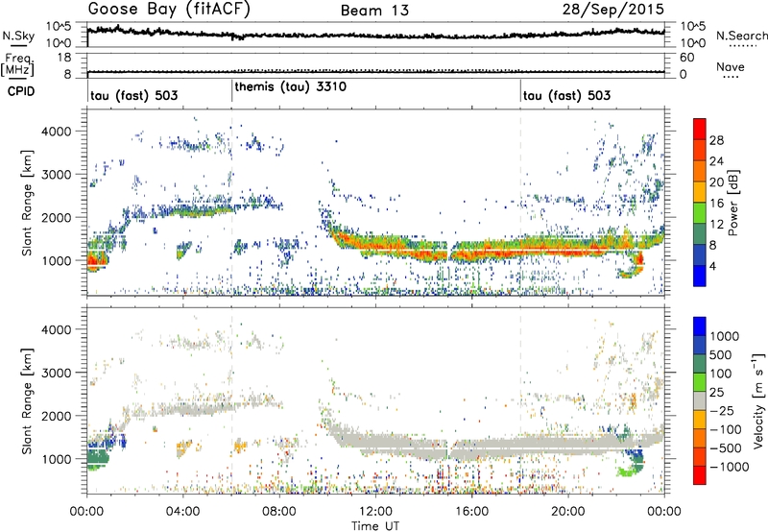This screenshot has width=768, height=532.
Task: Click the 'Nave' legend label
Action: 731,66
